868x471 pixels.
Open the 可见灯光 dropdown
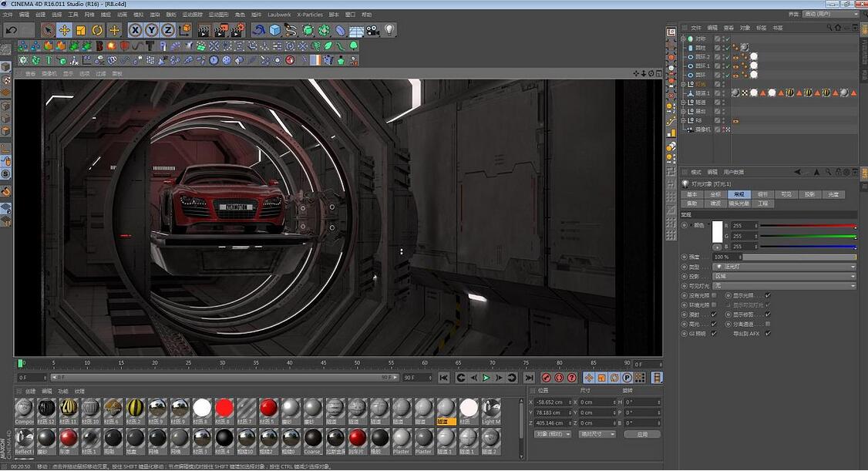(x=785, y=285)
